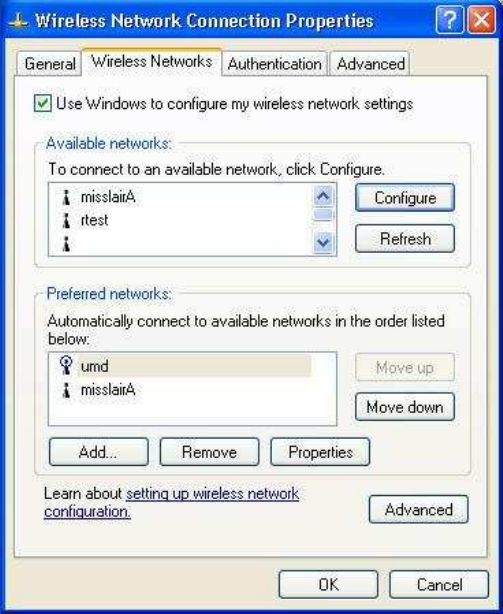Click the down arrow of the Available networks list
Screen dimensions: 503x614
coord(323,243)
